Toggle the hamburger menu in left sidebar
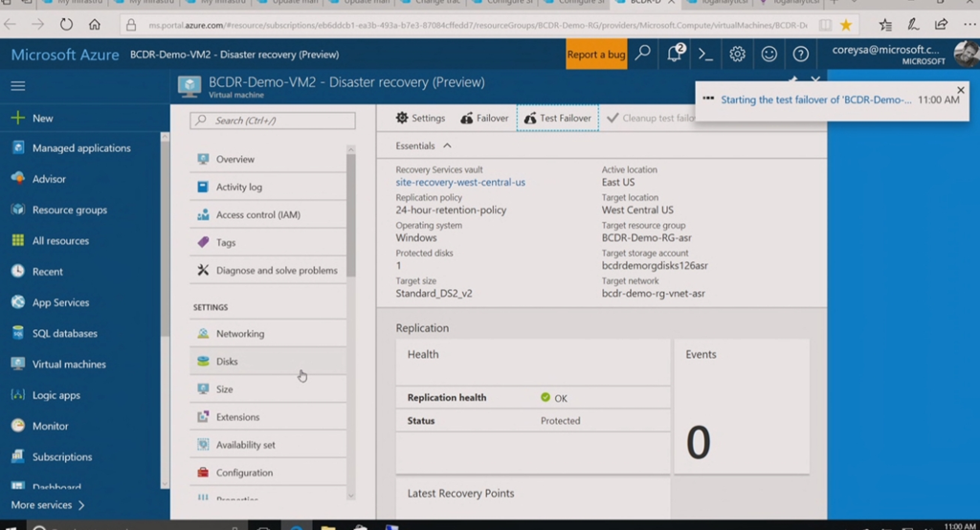 17,86
